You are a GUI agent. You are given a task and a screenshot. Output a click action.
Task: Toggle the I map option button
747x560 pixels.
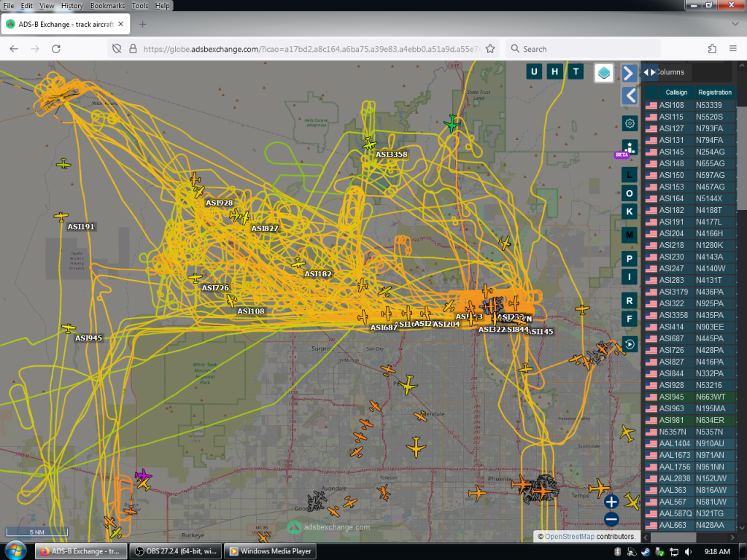coord(630,276)
